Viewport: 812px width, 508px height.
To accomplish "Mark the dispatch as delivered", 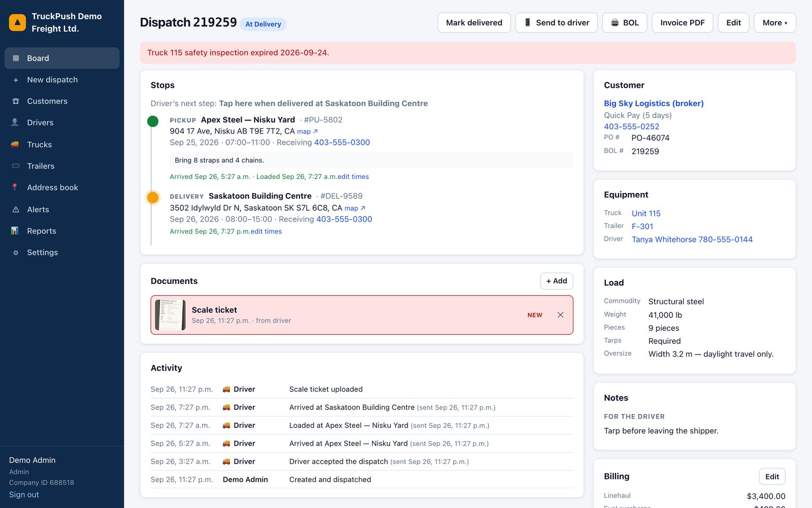I will click(x=474, y=23).
